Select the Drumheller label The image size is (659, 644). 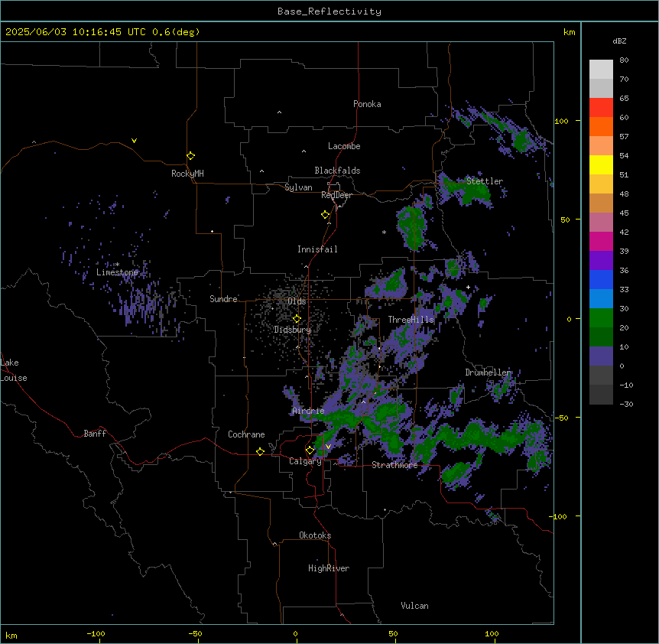[488, 372]
